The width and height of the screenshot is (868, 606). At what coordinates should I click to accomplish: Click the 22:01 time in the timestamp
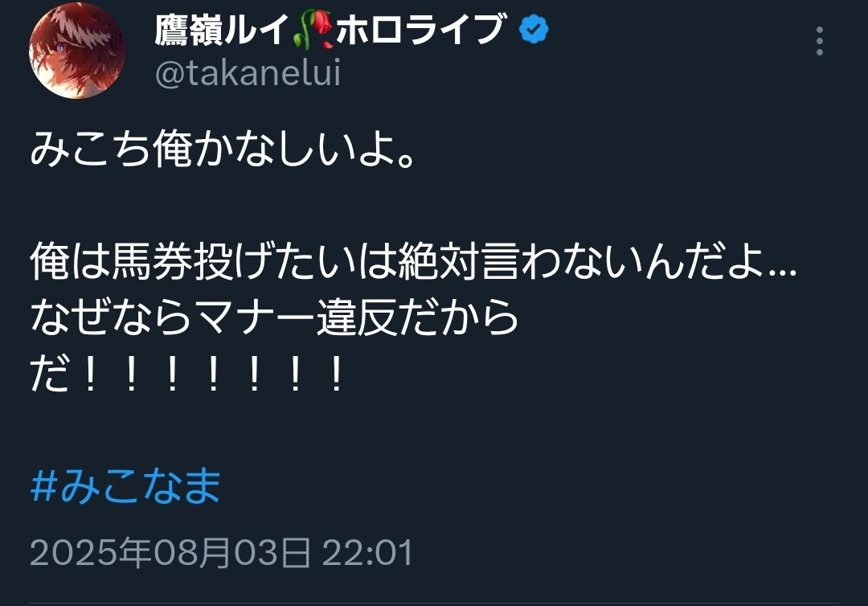(367, 553)
